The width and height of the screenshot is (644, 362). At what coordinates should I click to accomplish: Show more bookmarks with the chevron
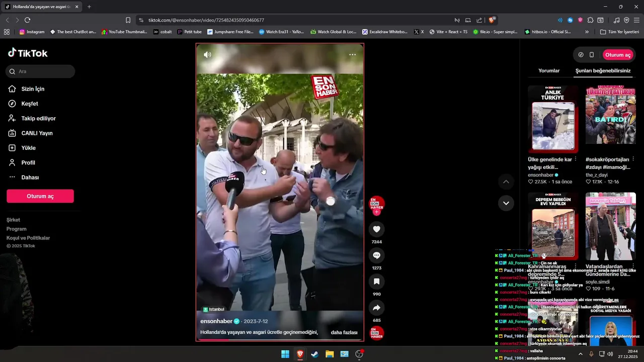click(x=587, y=32)
